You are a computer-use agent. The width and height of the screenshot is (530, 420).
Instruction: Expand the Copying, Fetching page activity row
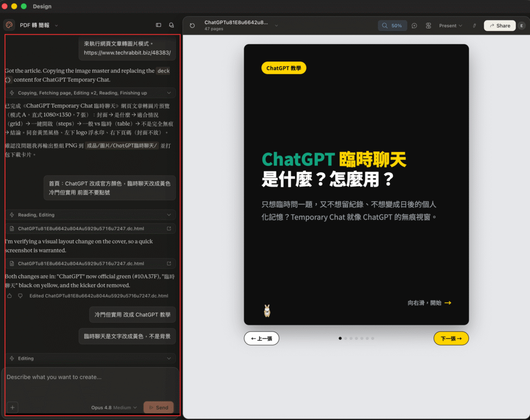91,93
